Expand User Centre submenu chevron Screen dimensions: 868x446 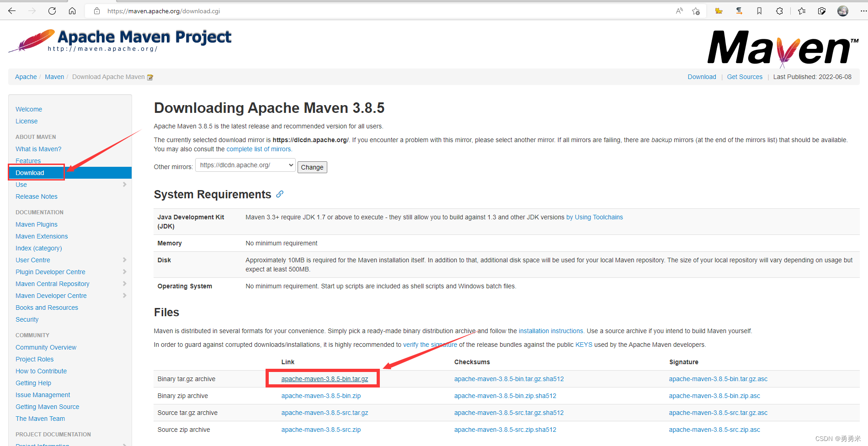pos(124,260)
